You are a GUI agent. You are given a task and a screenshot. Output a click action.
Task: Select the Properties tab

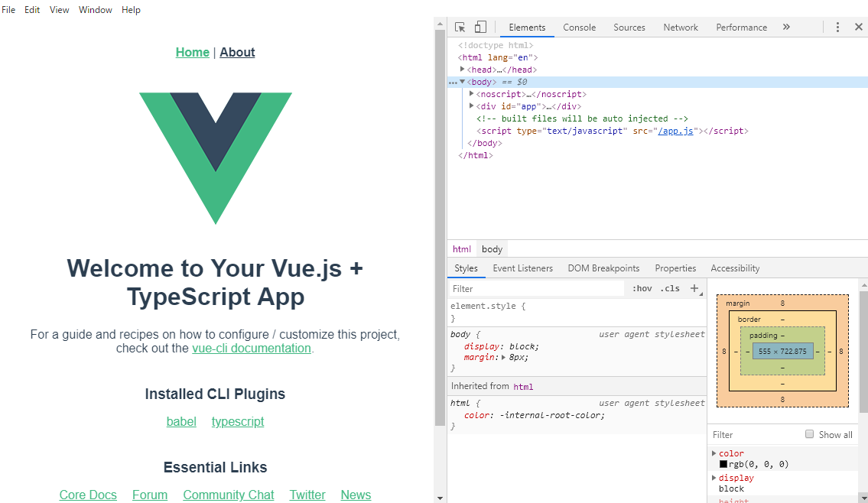tap(675, 268)
